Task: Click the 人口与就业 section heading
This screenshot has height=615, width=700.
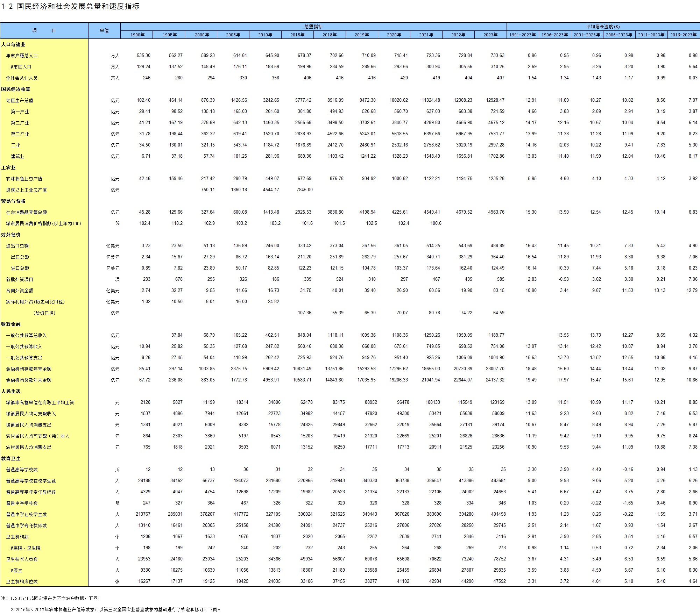Action: click(x=13, y=44)
